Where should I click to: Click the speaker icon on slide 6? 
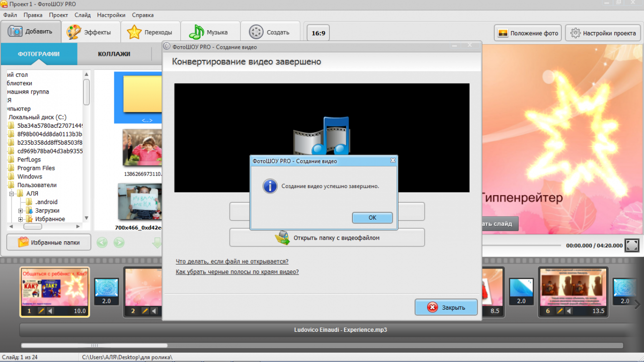569,311
